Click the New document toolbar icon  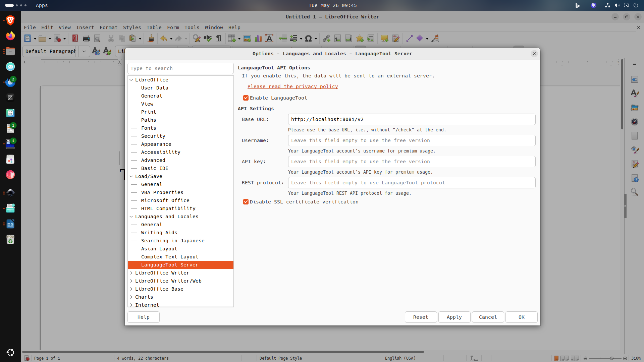pos(28,39)
